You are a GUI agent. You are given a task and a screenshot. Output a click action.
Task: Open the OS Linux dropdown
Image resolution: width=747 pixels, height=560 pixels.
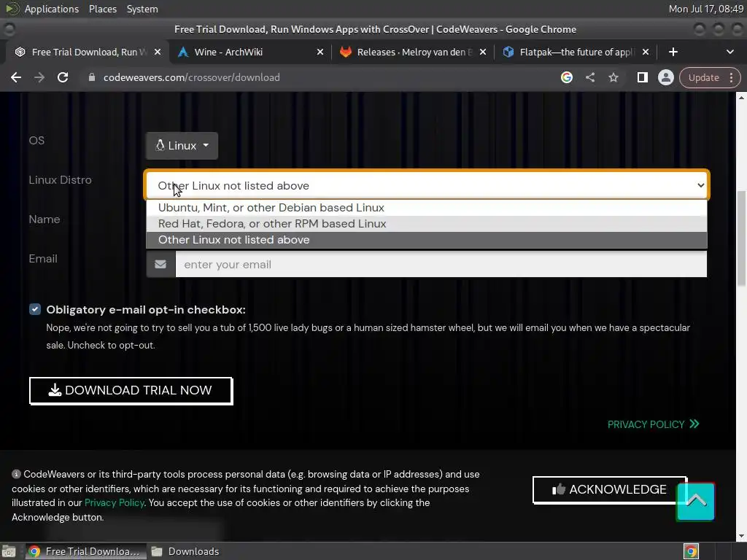click(x=182, y=146)
